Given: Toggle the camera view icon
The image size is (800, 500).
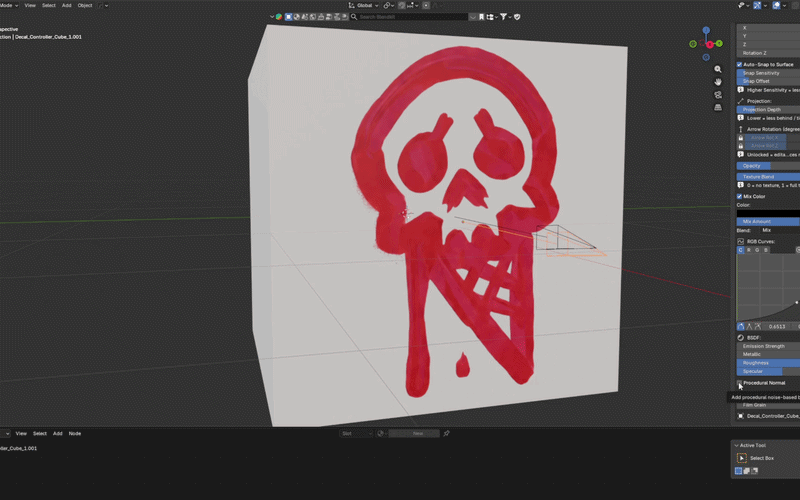Looking at the screenshot, I should coord(718,94).
